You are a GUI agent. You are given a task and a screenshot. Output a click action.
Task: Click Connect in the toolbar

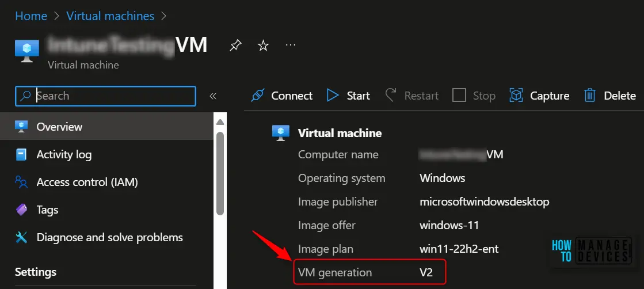click(x=282, y=96)
